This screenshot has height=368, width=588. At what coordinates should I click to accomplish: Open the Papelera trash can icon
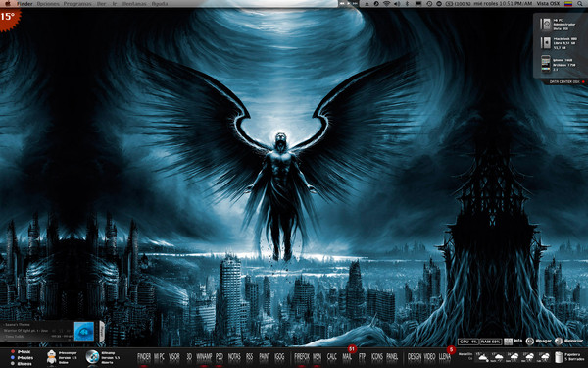pos(559,357)
